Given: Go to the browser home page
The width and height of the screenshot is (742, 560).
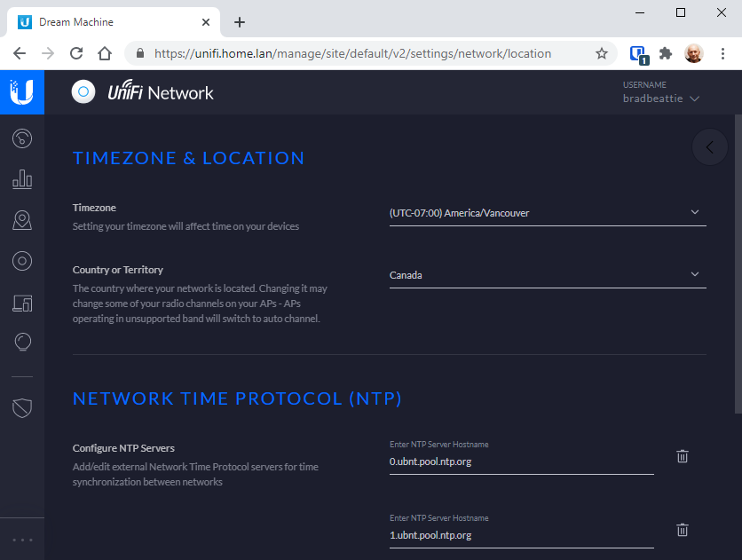Looking at the screenshot, I should click(105, 53).
